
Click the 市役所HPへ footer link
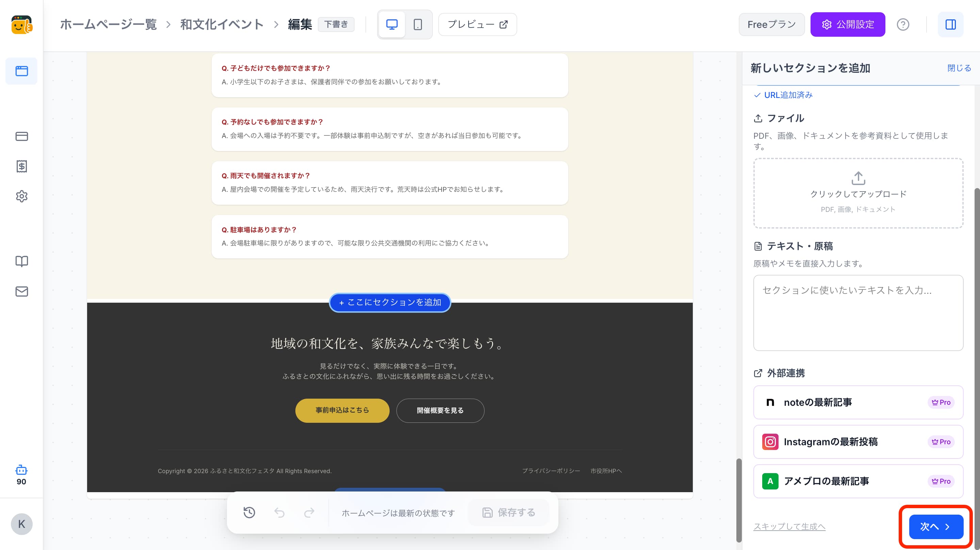coord(606,471)
